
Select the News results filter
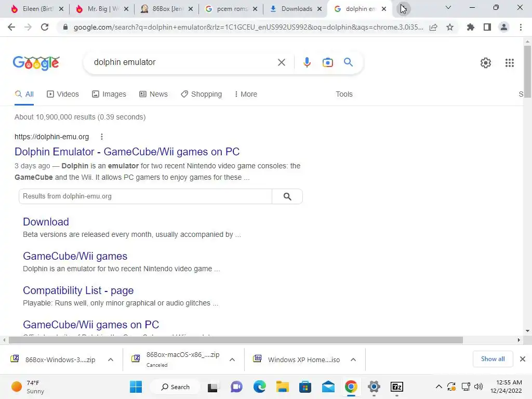(x=153, y=94)
